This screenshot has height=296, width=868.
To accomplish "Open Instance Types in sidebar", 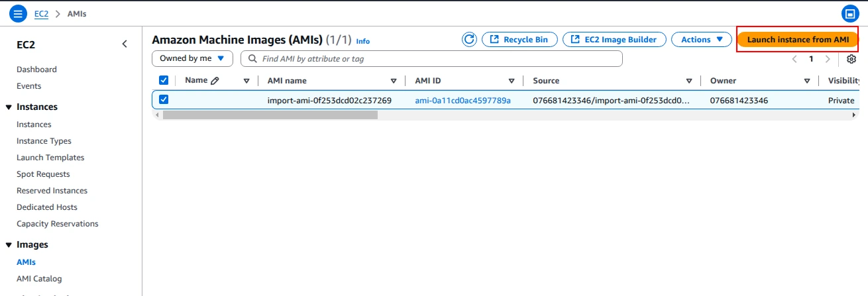I will pos(44,141).
